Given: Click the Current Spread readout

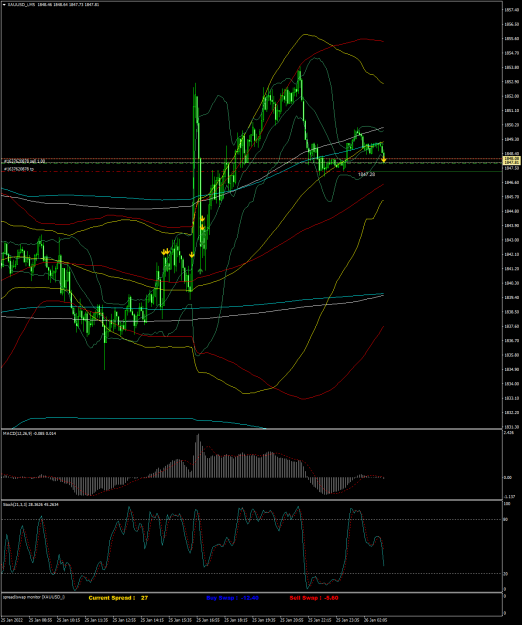Looking at the screenshot, I should point(118,598).
